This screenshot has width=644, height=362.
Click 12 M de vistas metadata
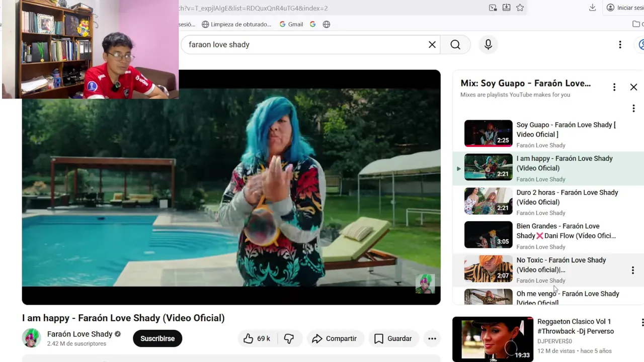tap(556, 351)
